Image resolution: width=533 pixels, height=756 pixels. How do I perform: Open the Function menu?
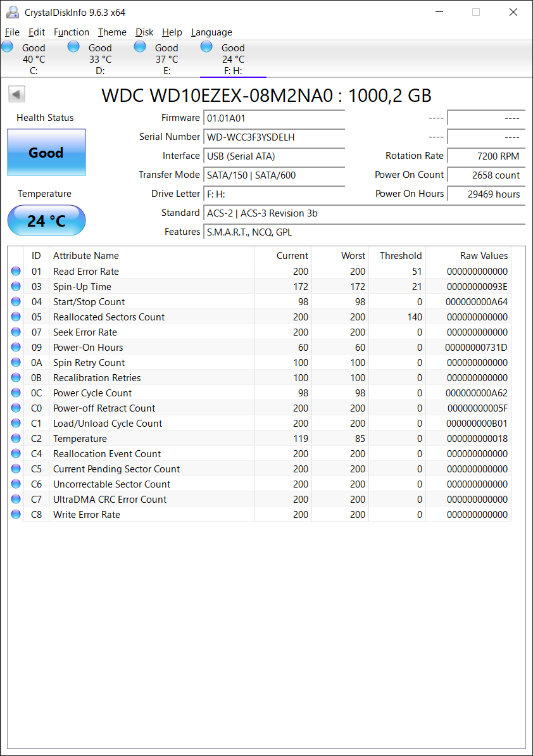point(72,32)
